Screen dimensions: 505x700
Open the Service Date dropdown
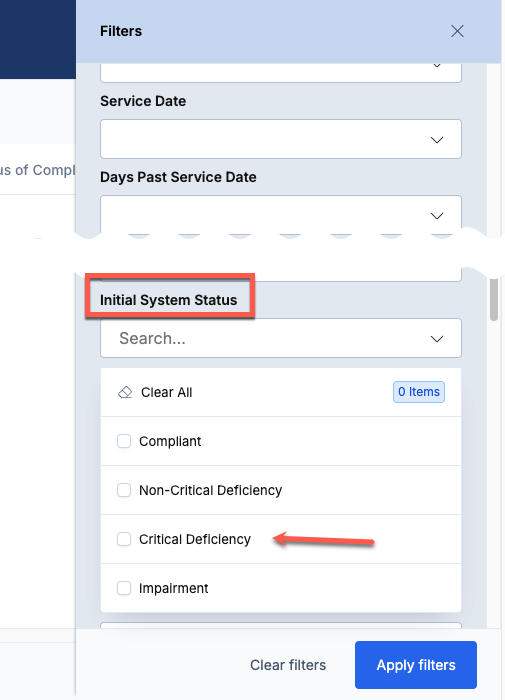coord(281,139)
